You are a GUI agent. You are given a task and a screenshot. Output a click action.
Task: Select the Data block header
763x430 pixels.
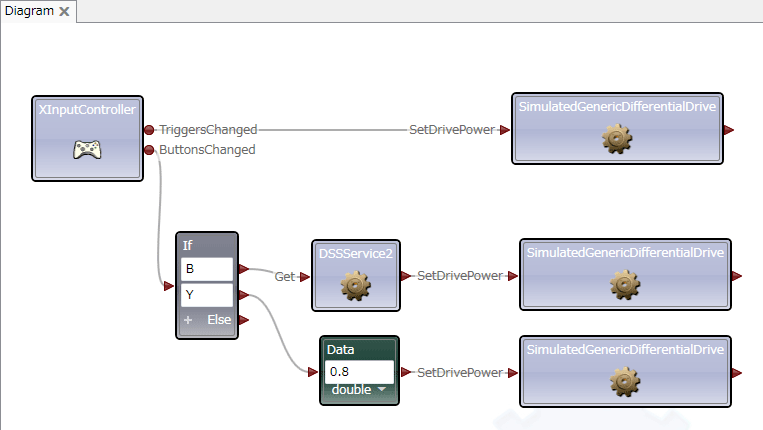click(x=341, y=349)
